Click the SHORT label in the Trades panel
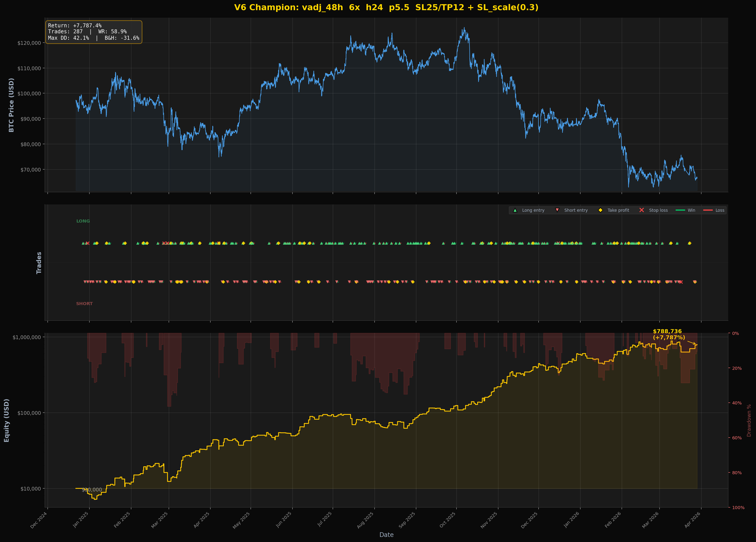The image size is (756, 542). [84, 304]
